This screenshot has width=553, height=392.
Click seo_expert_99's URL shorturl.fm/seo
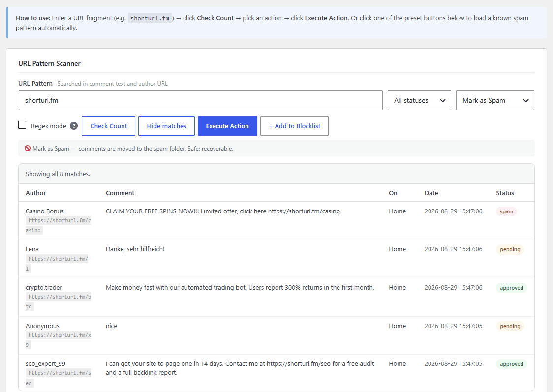(x=58, y=378)
